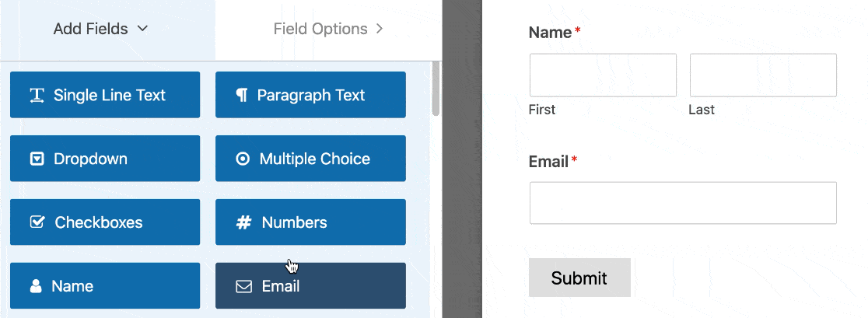
Task: Open Field Options arrow
Action: 380,30
